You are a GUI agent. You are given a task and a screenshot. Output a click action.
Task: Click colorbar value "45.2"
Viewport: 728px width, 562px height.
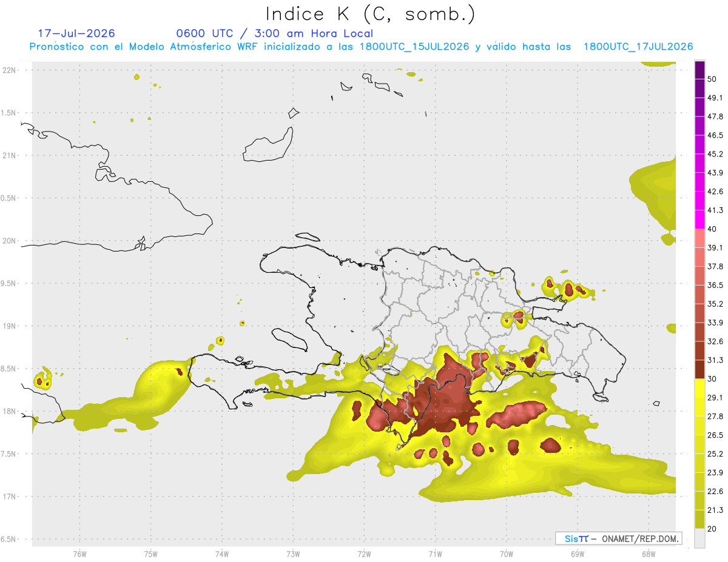pos(715,154)
